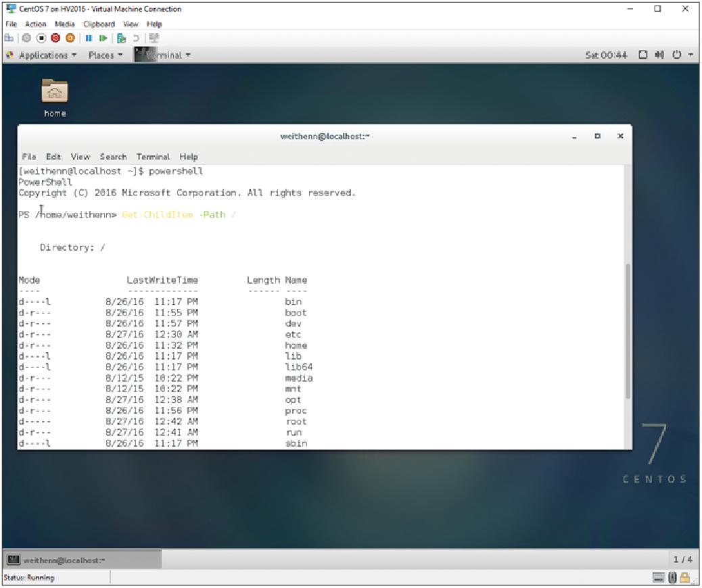Create a checkpoint with the toolbar icon

pyautogui.click(x=121, y=39)
